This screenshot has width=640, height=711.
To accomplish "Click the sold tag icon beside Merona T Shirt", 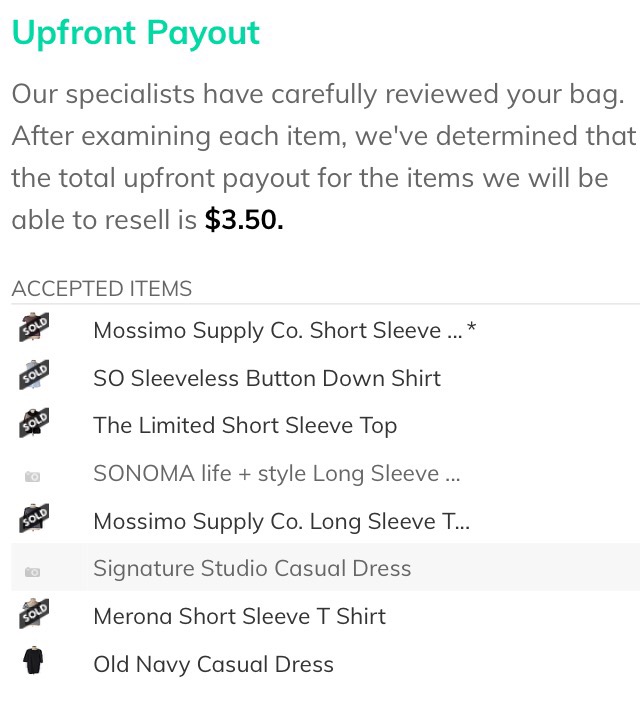I will (34, 615).
